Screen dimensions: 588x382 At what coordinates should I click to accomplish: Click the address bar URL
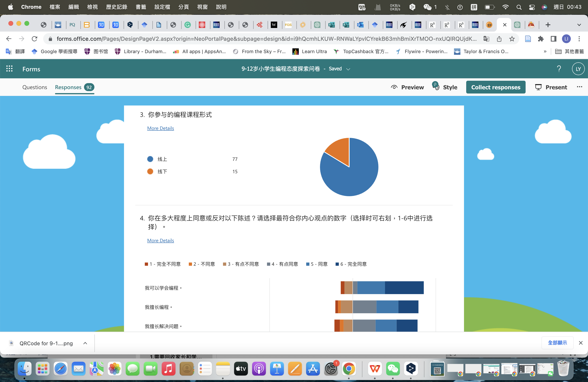[x=266, y=39]
